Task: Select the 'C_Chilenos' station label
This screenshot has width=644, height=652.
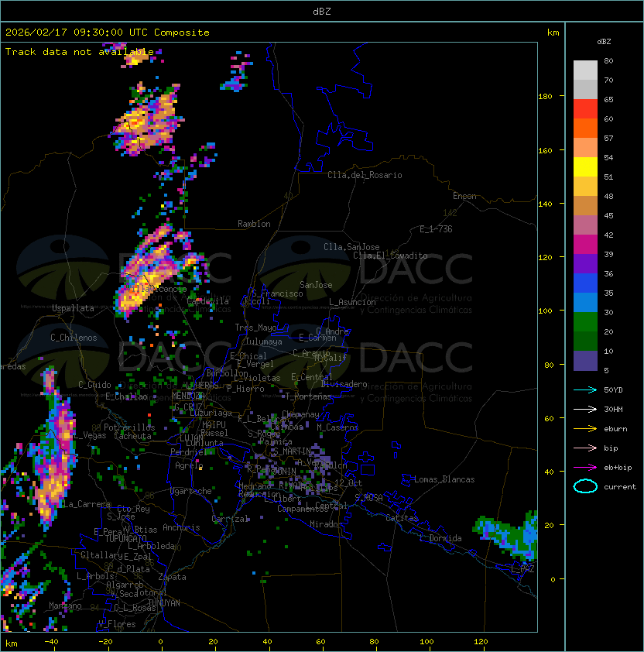Action: click(x=74, y=338)
